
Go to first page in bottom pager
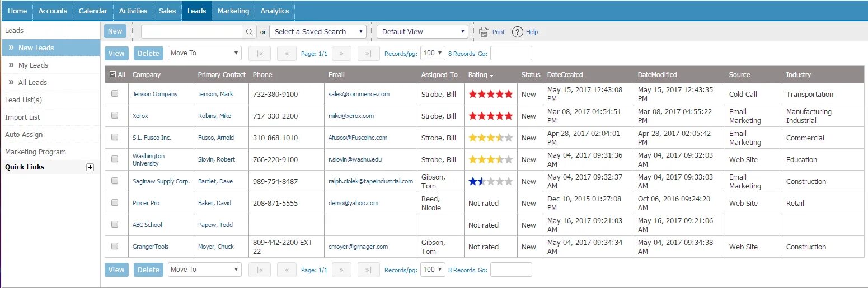coord(260,270)
